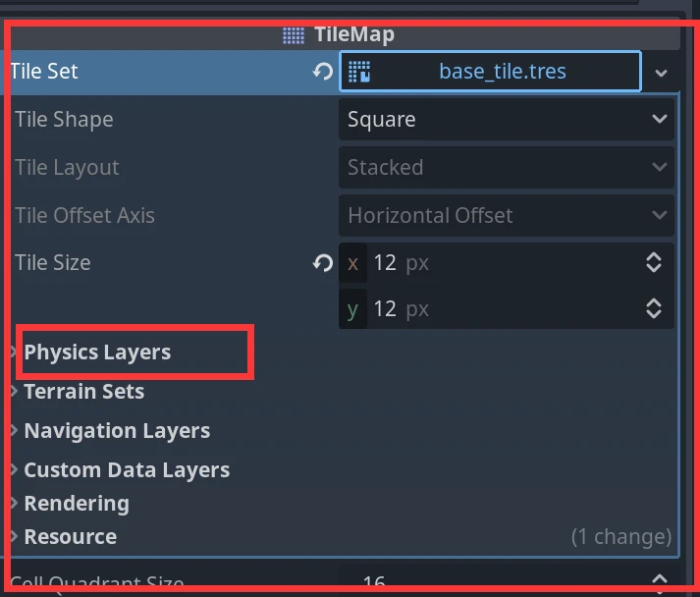Expand Custom Data Layers section
The width and height of the screenshot is (700, 597).
point(126,470)
